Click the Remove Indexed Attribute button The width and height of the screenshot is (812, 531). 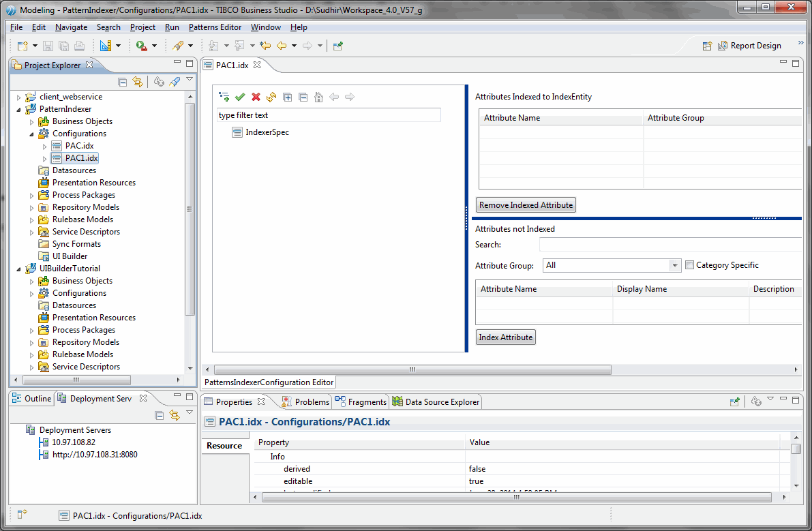(x=526, y=205)
